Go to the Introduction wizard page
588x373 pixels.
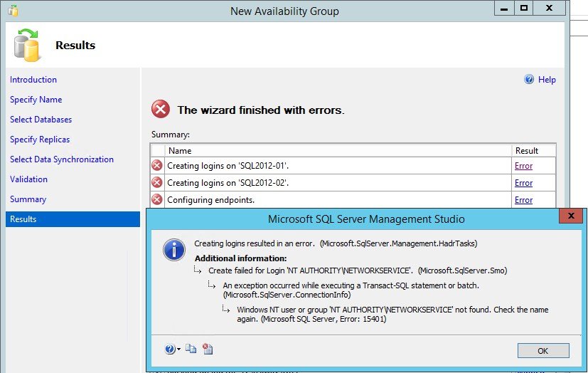point(33,80)
